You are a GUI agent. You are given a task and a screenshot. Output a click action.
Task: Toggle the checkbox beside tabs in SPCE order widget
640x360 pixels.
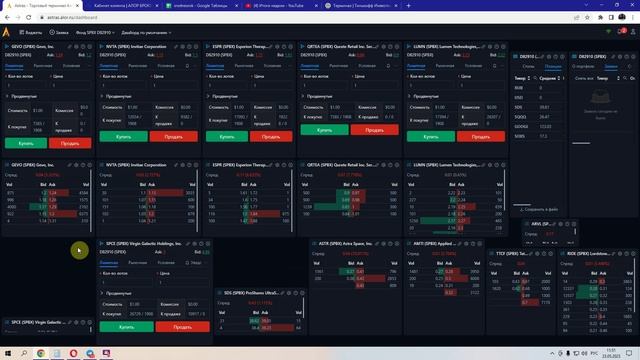click(187, 263)
